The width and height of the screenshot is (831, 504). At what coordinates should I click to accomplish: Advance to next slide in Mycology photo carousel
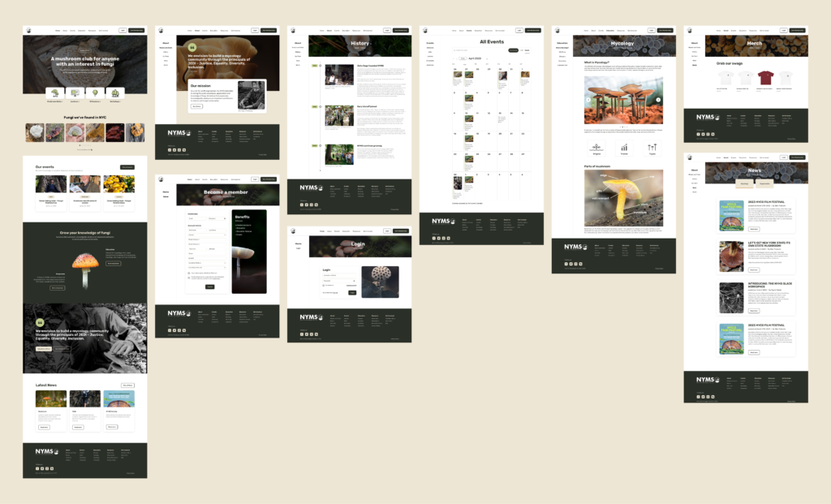(x=658, y=100)
